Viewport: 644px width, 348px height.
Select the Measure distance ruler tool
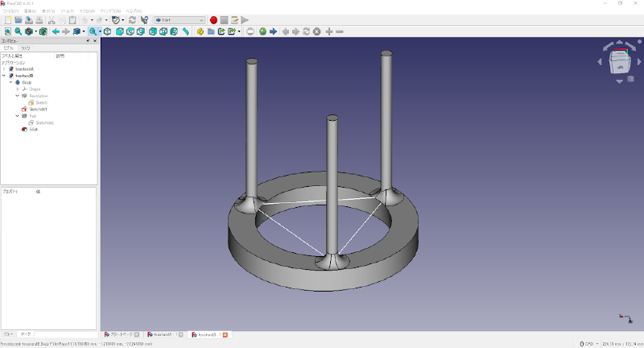pyautogui.click(x=186, y=31)
